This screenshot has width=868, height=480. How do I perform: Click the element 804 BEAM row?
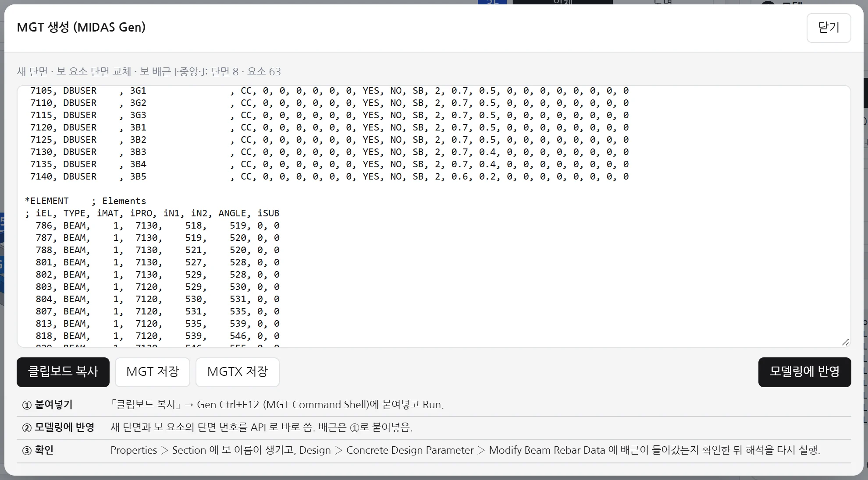(x=157, y=299)
